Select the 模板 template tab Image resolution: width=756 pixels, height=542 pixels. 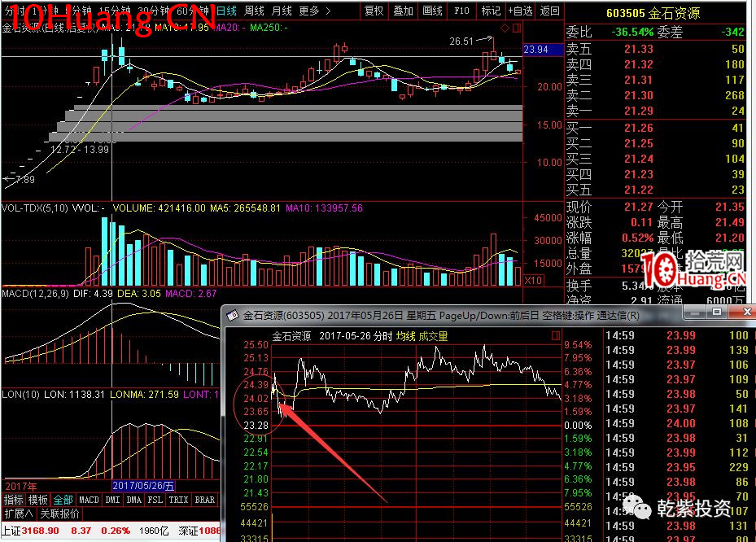[x=37, y=500]
